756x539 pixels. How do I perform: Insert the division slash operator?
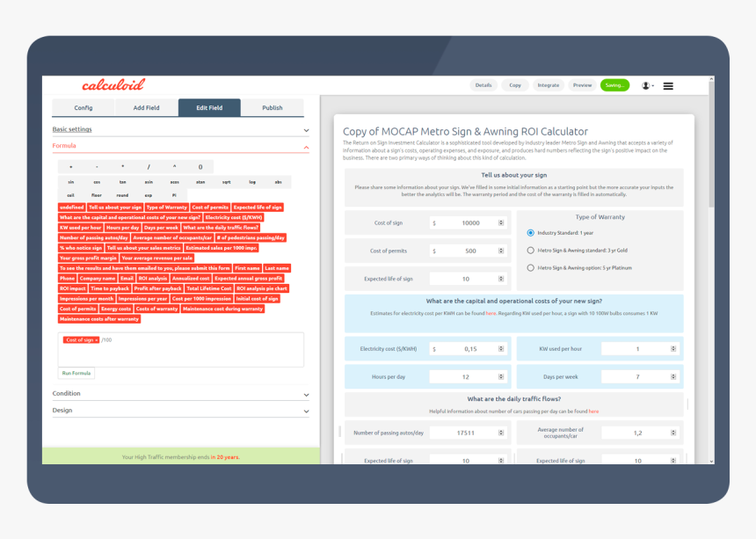pyautogui.click(x=149, y=166)
